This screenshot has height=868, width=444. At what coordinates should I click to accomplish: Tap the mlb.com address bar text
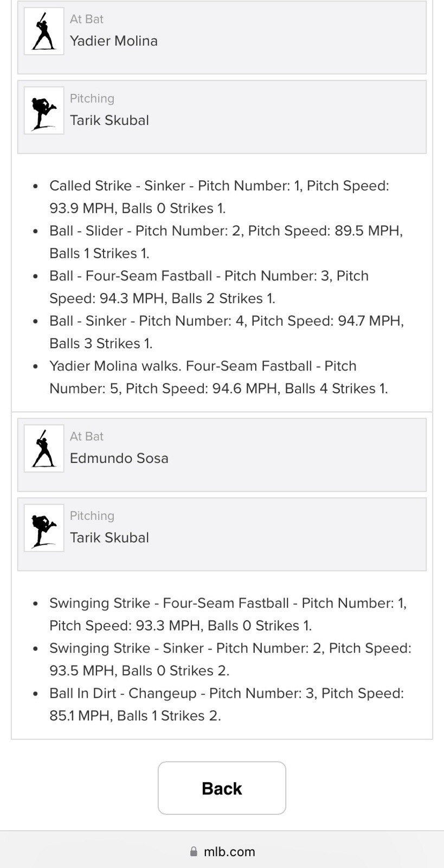pyautogui.click(x=229, y=852)
